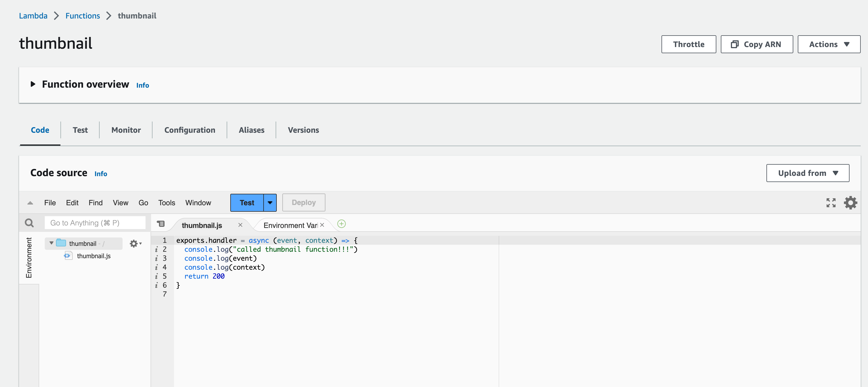Click the tab list icon beside thumbnail.js tab
This screenshot has width=868, height=387.
pos(161,223)
